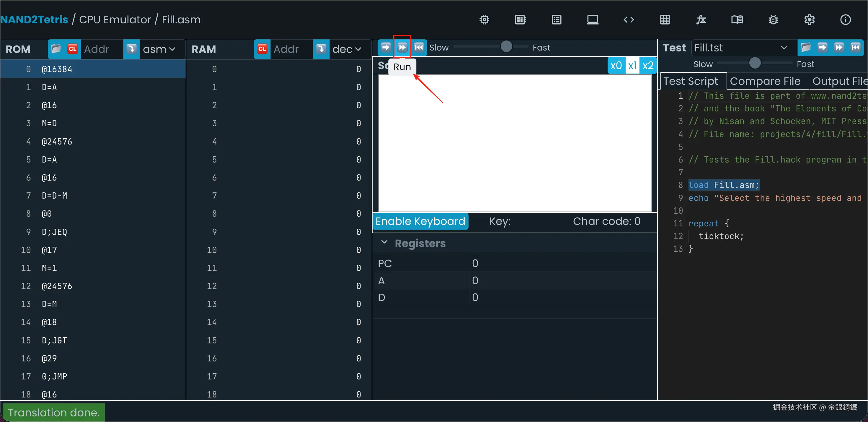Set screen scale to x0

pos(616,65)
